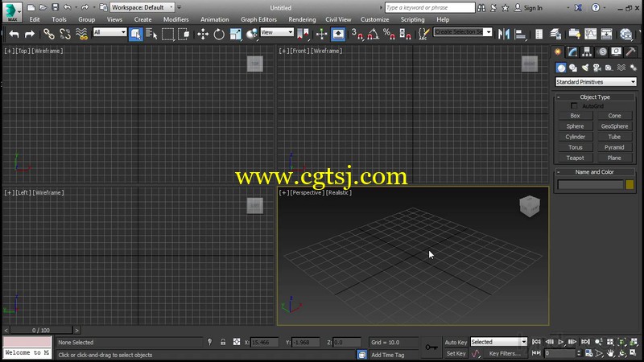Open the selection filter All dropdown
The width and height of the screenshot is (644, 362).
point(109,32)
